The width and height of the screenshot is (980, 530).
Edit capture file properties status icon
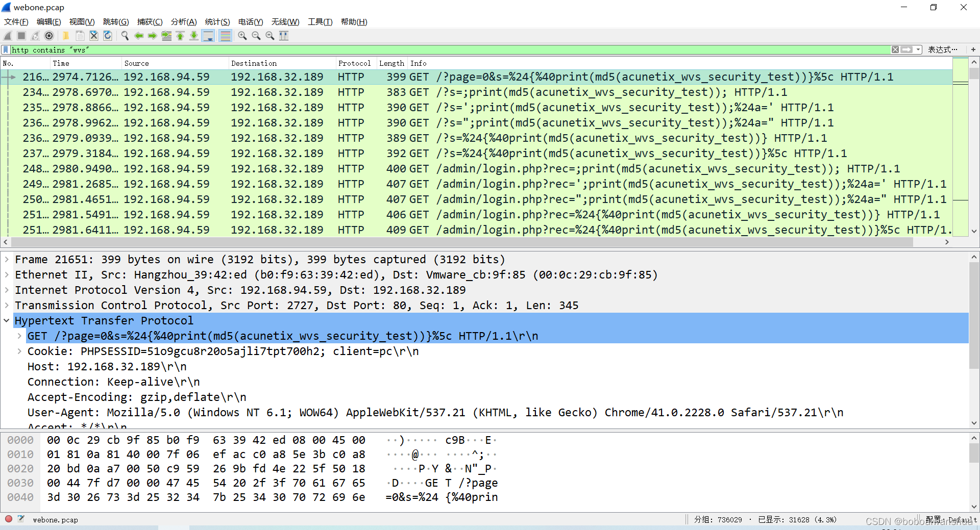[21, 519]
